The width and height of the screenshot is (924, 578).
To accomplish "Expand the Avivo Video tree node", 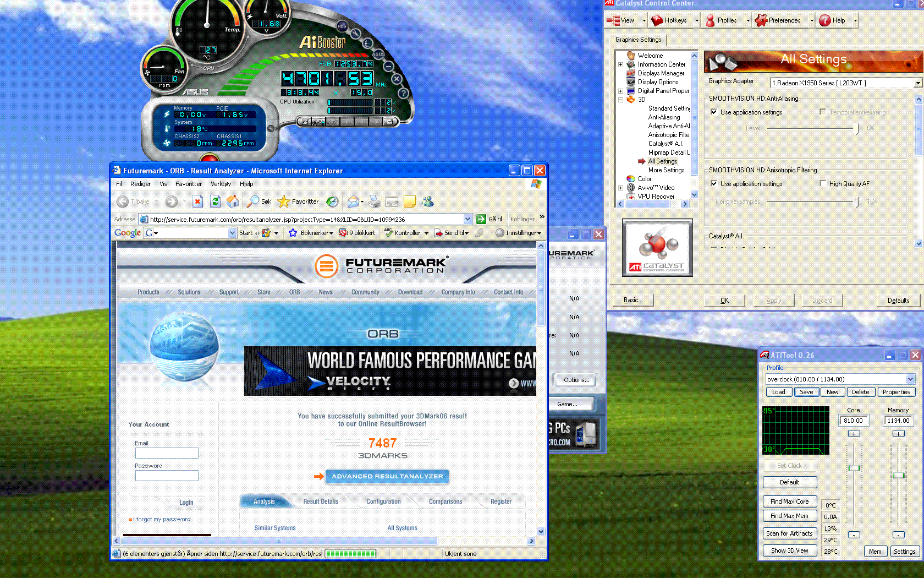I will 620,188.
